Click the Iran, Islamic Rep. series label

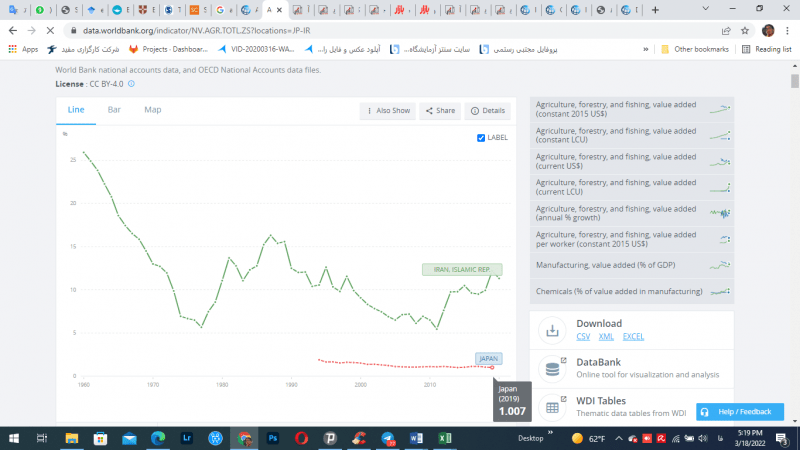pyautogui.click(x=461, y=269)
